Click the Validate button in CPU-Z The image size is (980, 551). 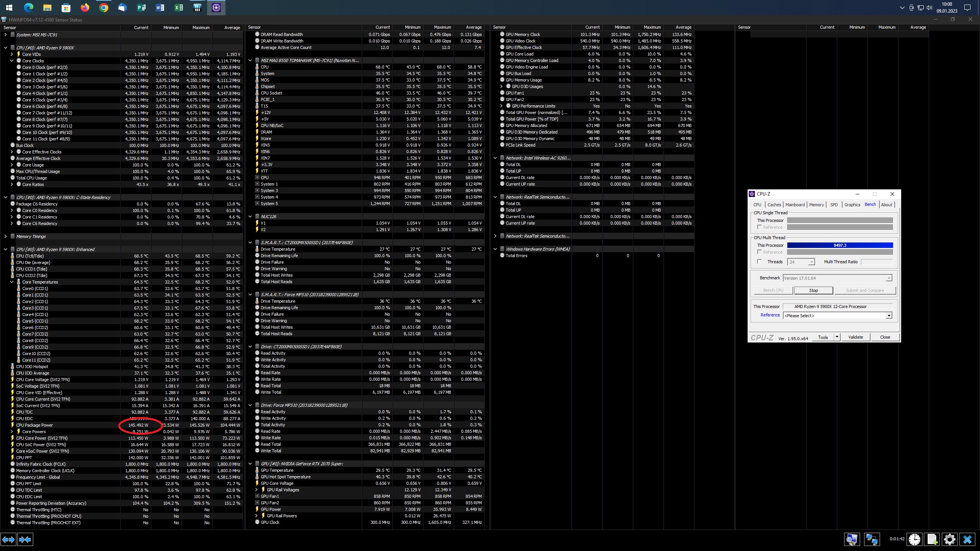(x=855, y=337)
